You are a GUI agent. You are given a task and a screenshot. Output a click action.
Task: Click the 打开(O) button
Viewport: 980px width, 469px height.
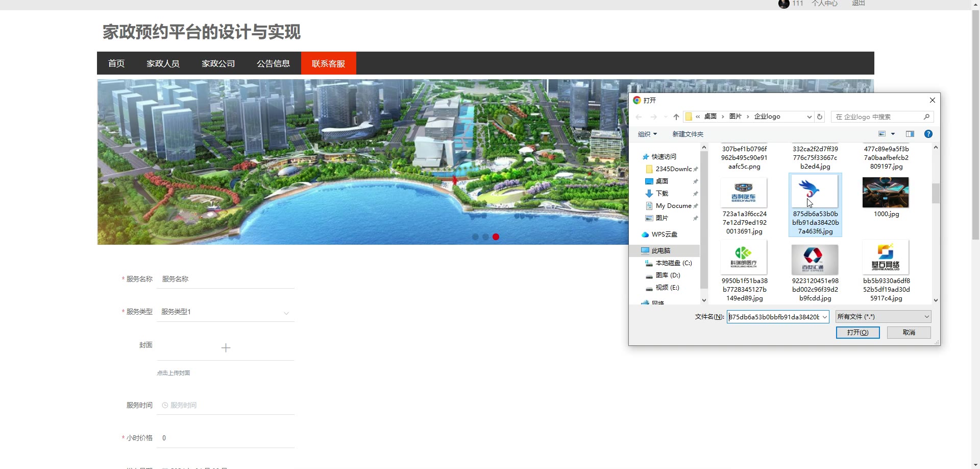click(x=857, y=333)
